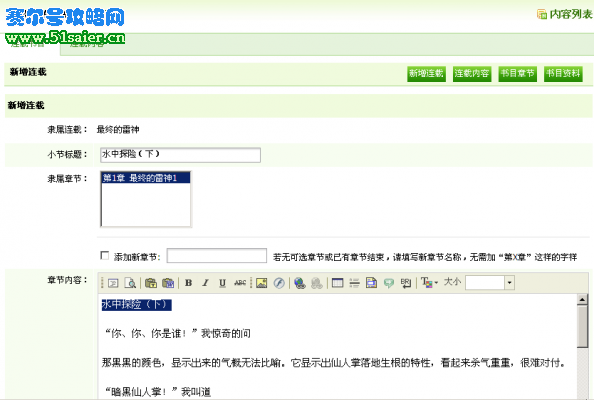Click the 新增连载 green button
This screenshot has height=400, width=594.
click(x=426, y=73)
